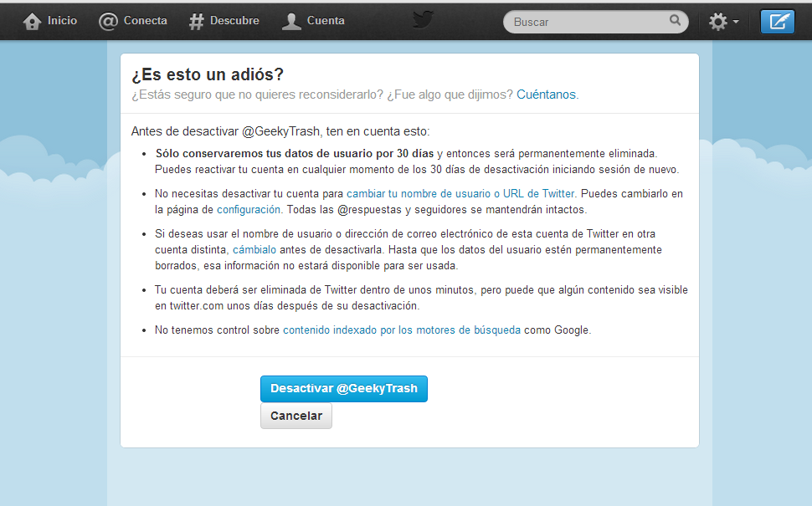
Task: Open the configuración link
Action: pos(249,209)
